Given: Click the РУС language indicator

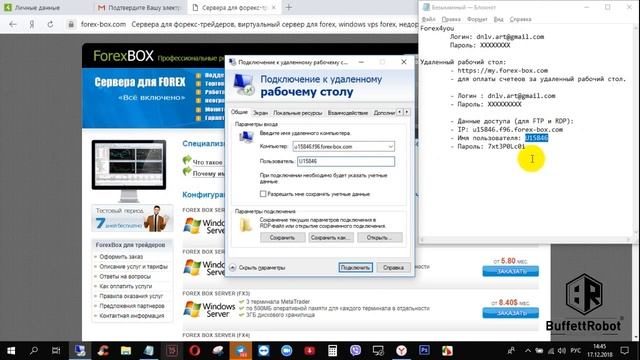Looking at the screenshot, I should 576,351.
